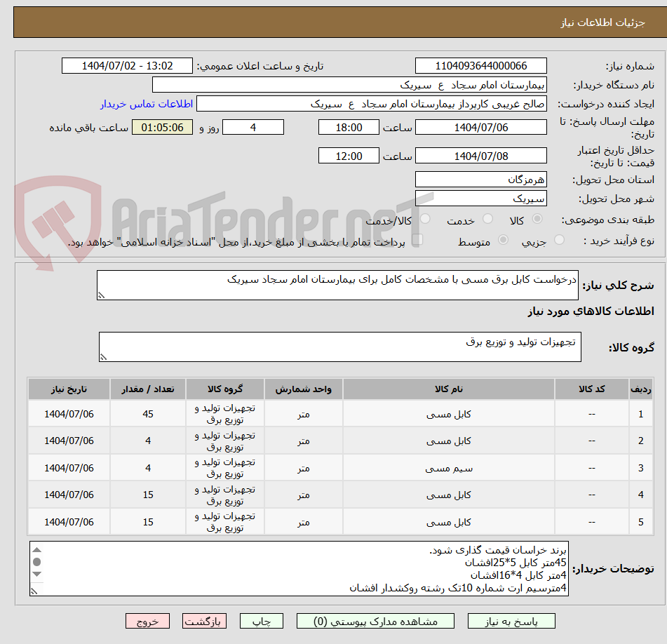Click the remaining time counter 01:05:06
This screenshot has height=644, width=667.
coord(162,127)
